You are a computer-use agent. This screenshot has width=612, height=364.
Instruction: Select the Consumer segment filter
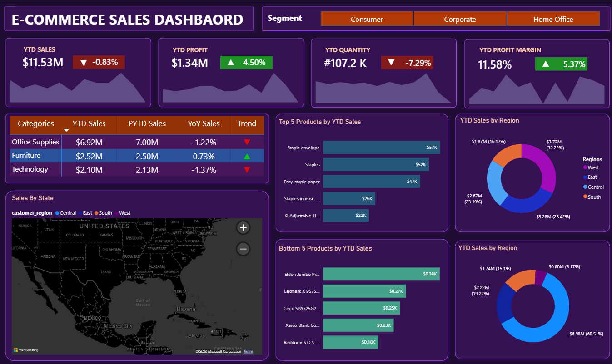pos(367,19)
